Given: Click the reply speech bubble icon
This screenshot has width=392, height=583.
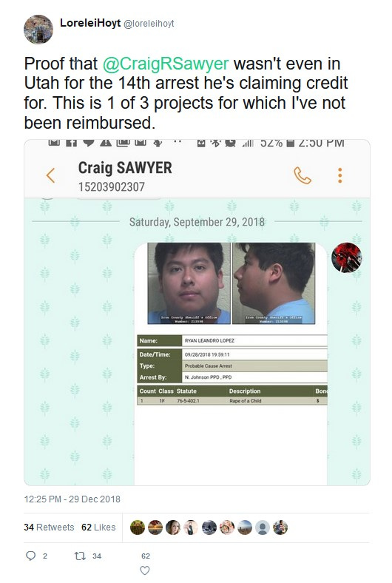Looking at the screenshot, I should click(x=31, y=556).
